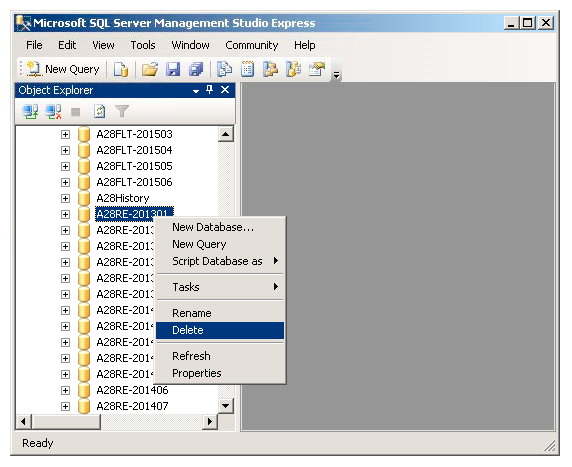The height and width of the screenshot is (467, 572).
Task: Click the Filter funnel icon in Object Explorer
Action: click(122, 111)
